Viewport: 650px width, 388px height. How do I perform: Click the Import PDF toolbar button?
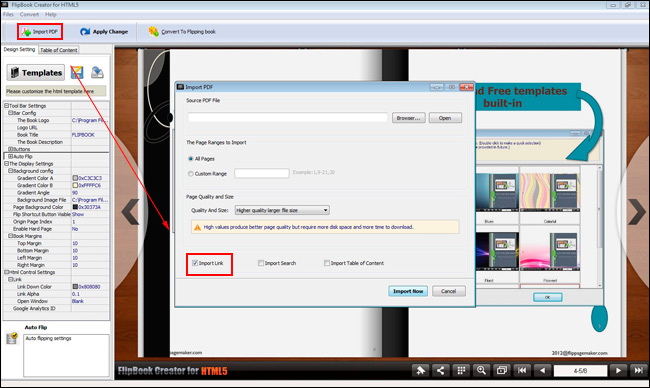[x=40, y=32]
